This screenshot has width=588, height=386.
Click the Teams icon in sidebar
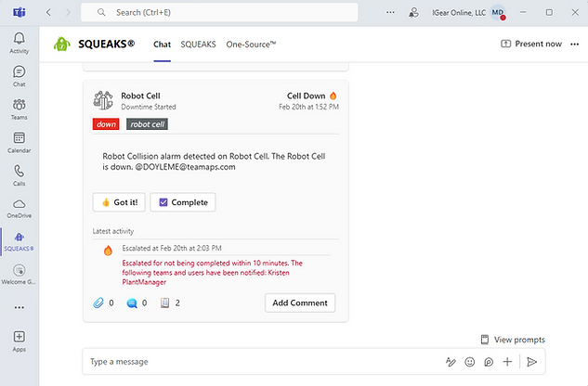click(x=19, y=107)
